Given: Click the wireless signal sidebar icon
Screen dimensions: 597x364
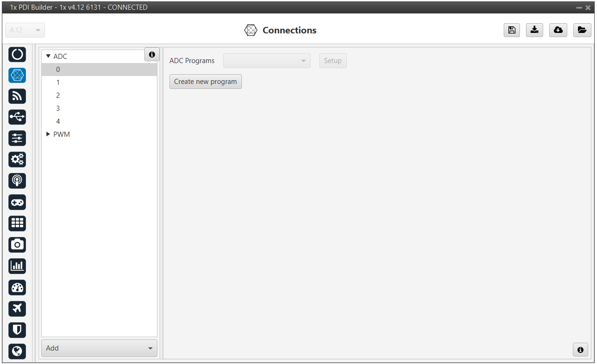Looking at the screenshot, I should (x=17, y=96).
